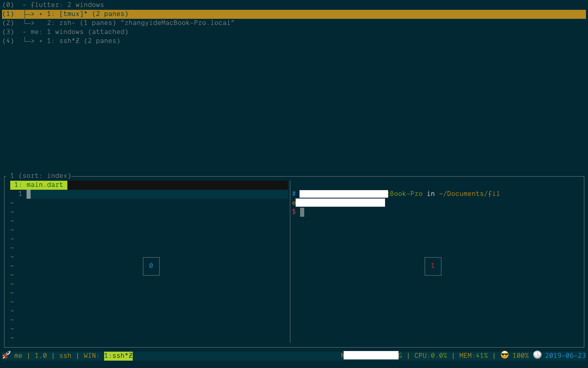Image resolution: width=588 pixels, height=368 pixels.
Task: Pick the ssh*Z window entry
Action: pyautogui.click(x=294, y=41)
